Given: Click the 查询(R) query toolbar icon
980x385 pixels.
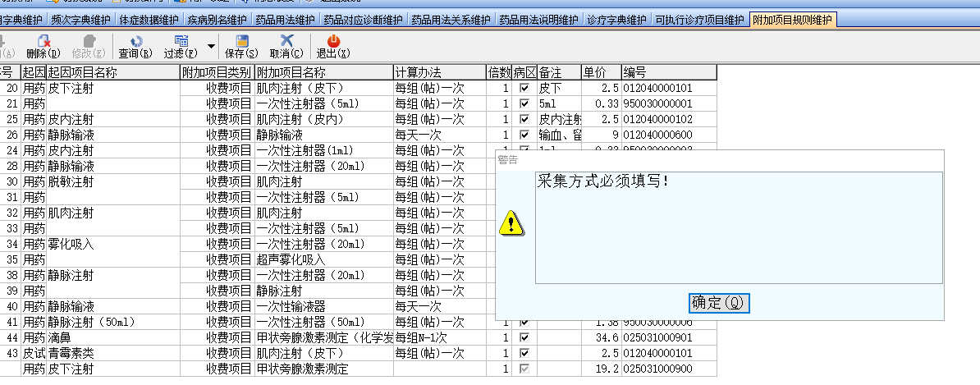Looking at the screenshot, I should coord(135,41).
